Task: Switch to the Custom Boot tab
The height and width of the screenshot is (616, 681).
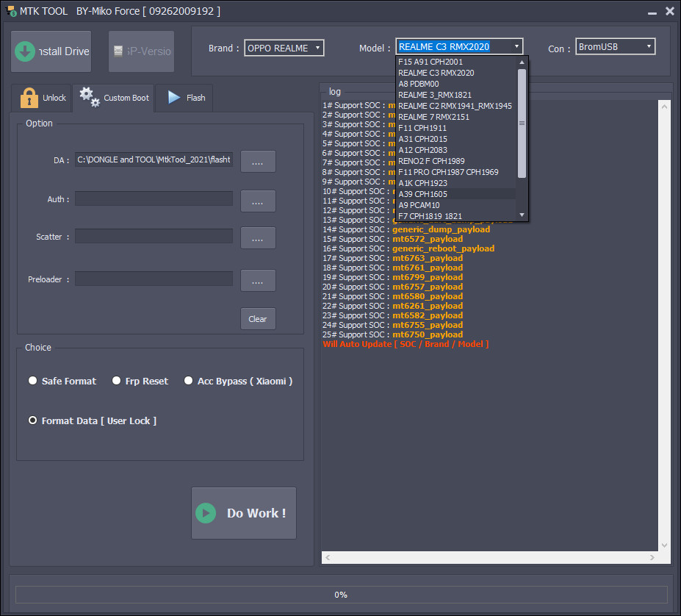Action: click(x=113, y=98)
